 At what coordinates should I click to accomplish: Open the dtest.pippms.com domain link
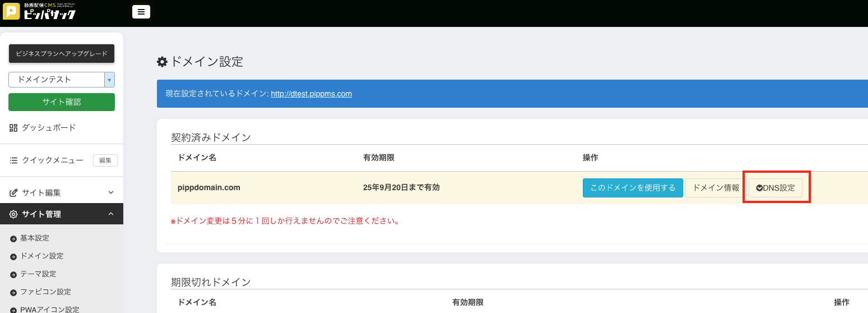pos(311,94)
